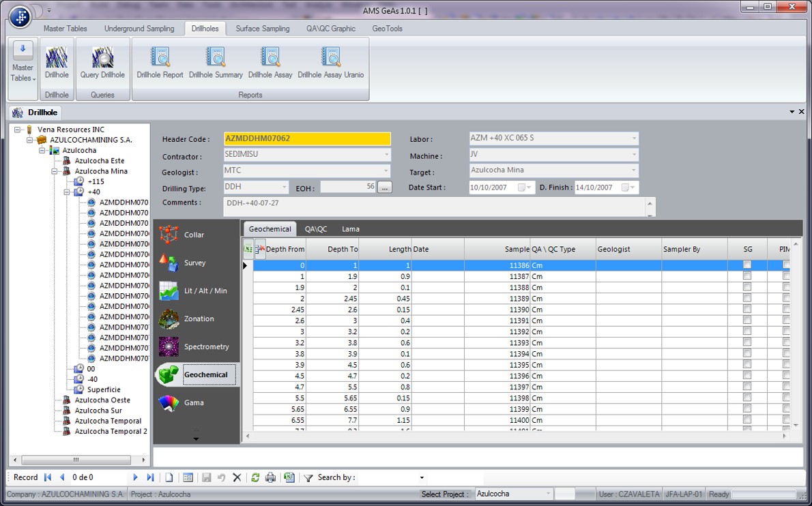Click the print icon in record toolbar
Image resolution: width=812 pixels, height=506 pixels.
271,478
